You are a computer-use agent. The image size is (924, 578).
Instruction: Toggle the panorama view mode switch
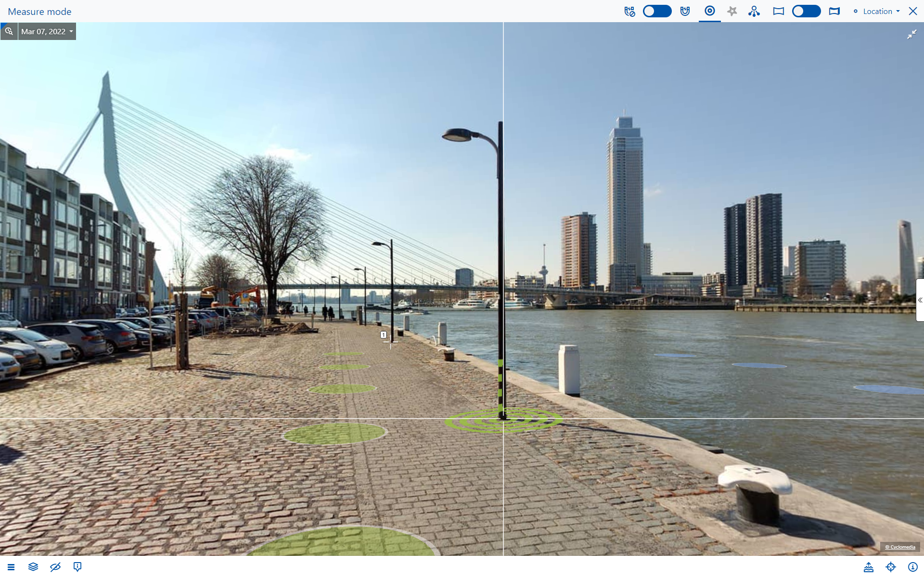(x=806, y=11)
